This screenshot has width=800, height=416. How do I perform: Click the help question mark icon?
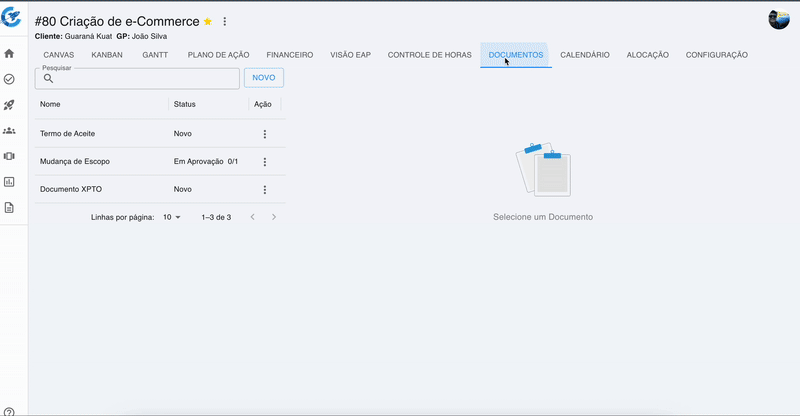tap(9, 412)
